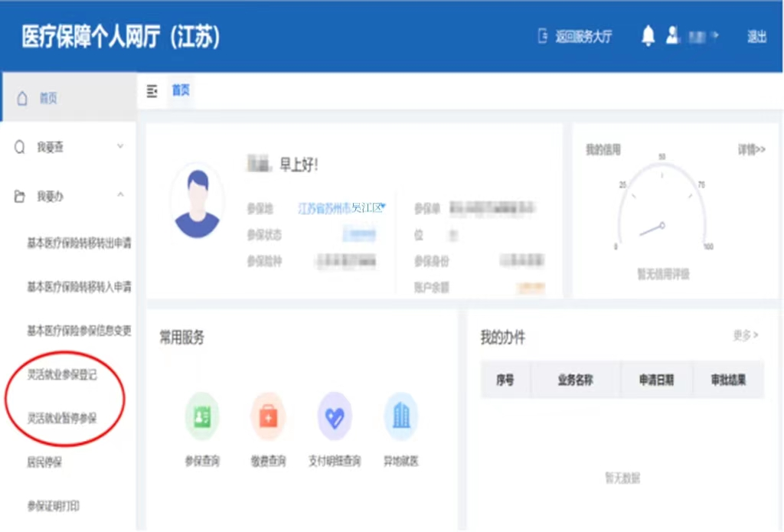The height and width of the screenshot is (532, 784).
Task: Click the notification bell icon
Action: pyautogui.click(x=648, y=36)
